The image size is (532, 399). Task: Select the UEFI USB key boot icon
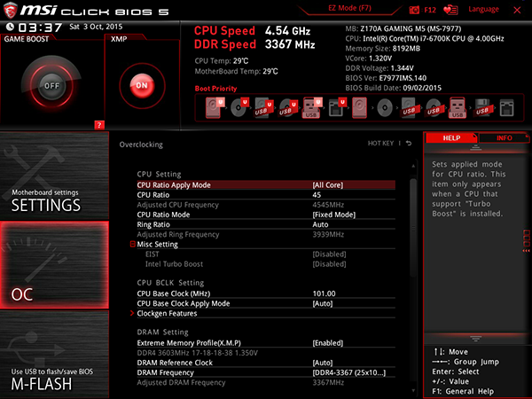point(312,107)
